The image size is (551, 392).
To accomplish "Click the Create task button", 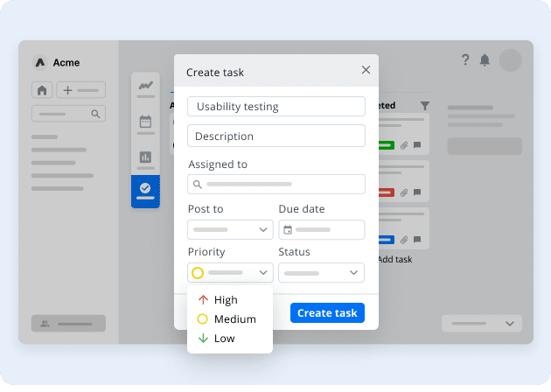I will [x=327, y=313].
